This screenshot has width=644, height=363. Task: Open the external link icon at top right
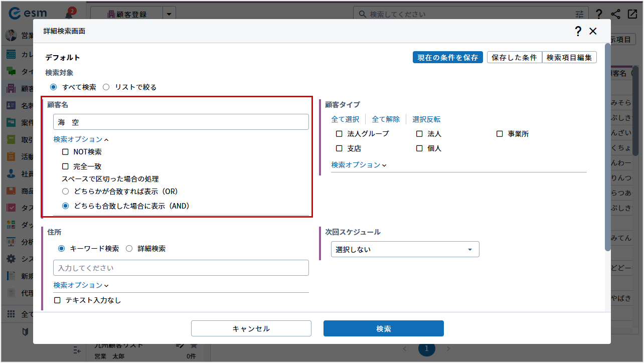632,14
